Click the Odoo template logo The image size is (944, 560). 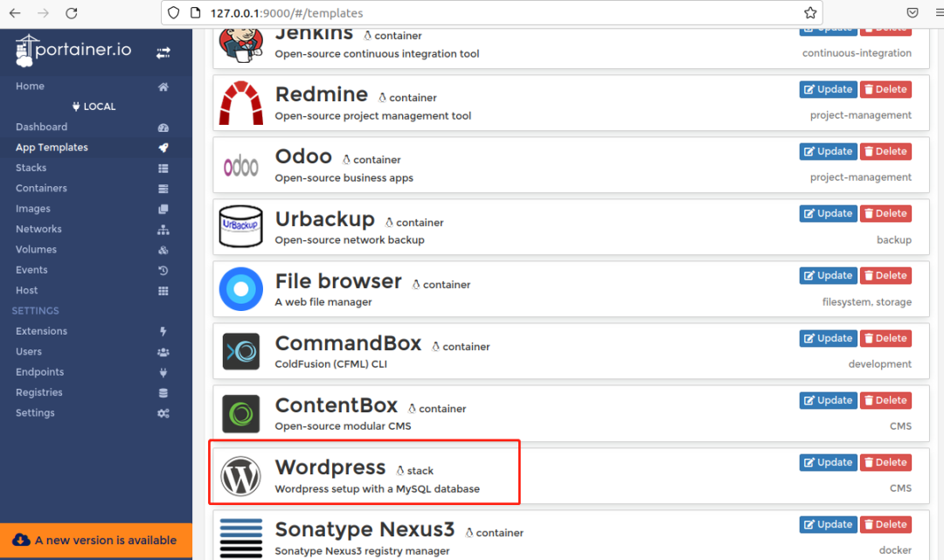[241, 166]
